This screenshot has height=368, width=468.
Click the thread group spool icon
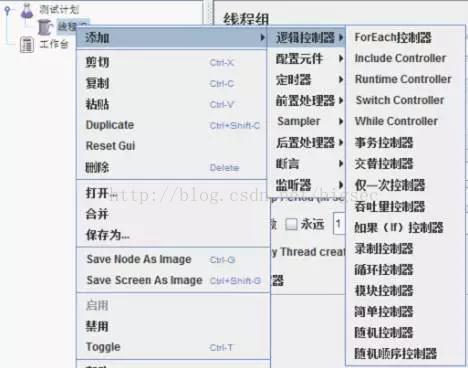click(x=44, y=27)
